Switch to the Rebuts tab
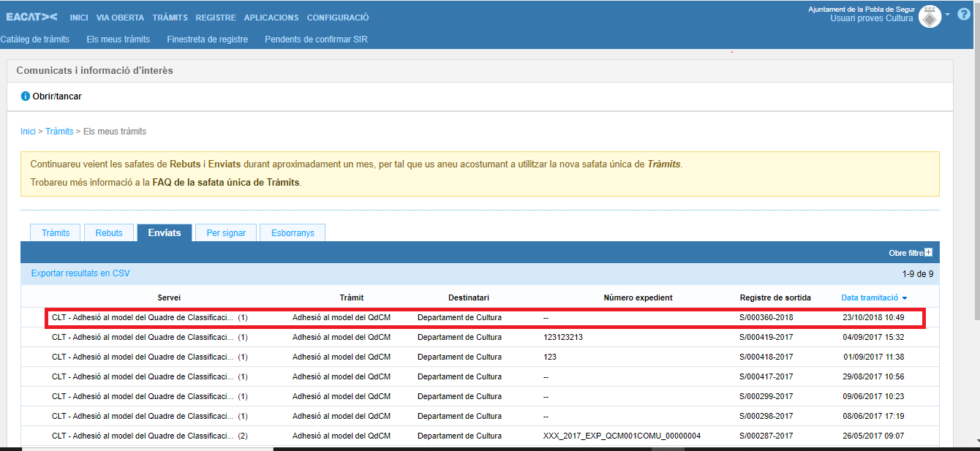The width and height of the screenshot is (980, 451). click(x=109, y=233)
